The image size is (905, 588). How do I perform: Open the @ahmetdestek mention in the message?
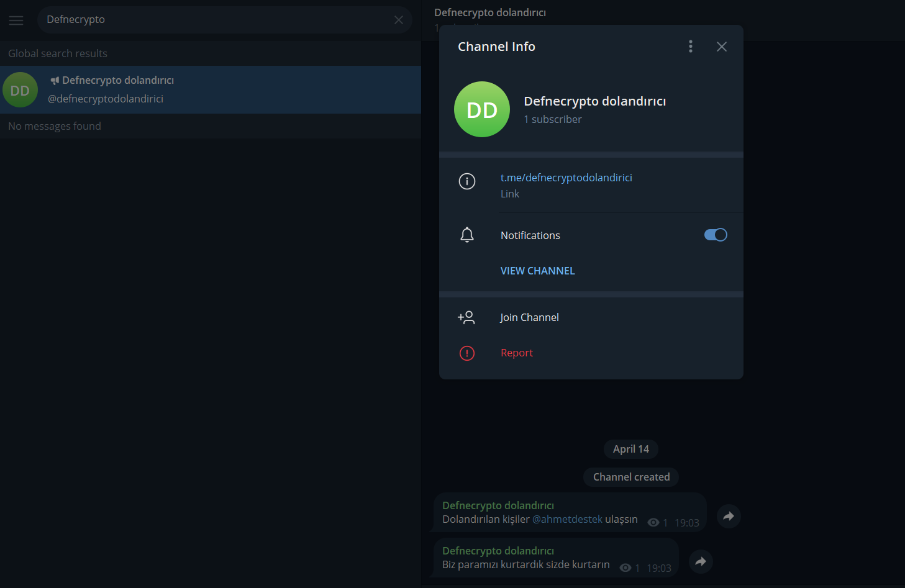tap(567, 519)
